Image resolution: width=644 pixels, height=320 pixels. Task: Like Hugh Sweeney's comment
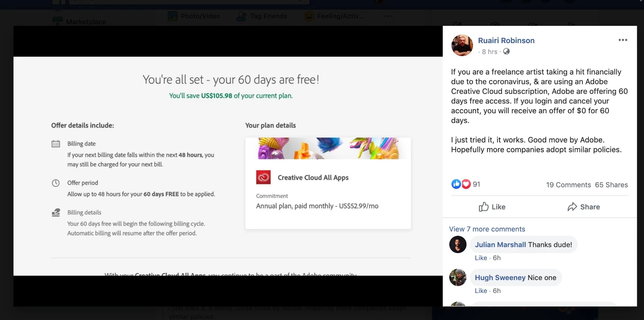tap(481, 291)
